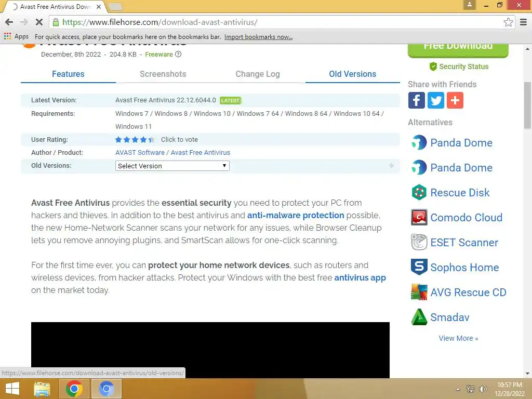Open the Old Versions tab

click(353, 74)
